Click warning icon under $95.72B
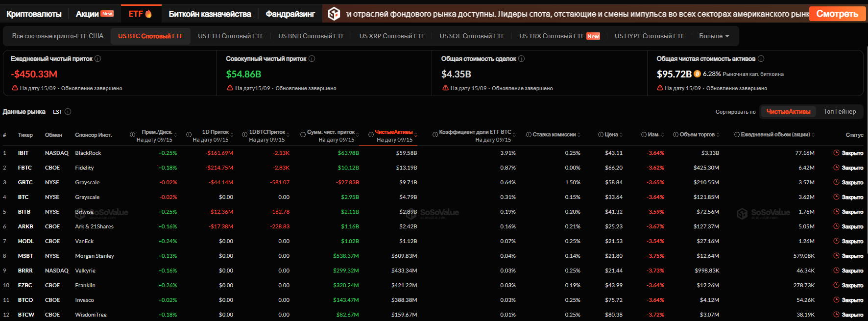The width and height of the screenshot is (868, 321). [x=660, y=88]
